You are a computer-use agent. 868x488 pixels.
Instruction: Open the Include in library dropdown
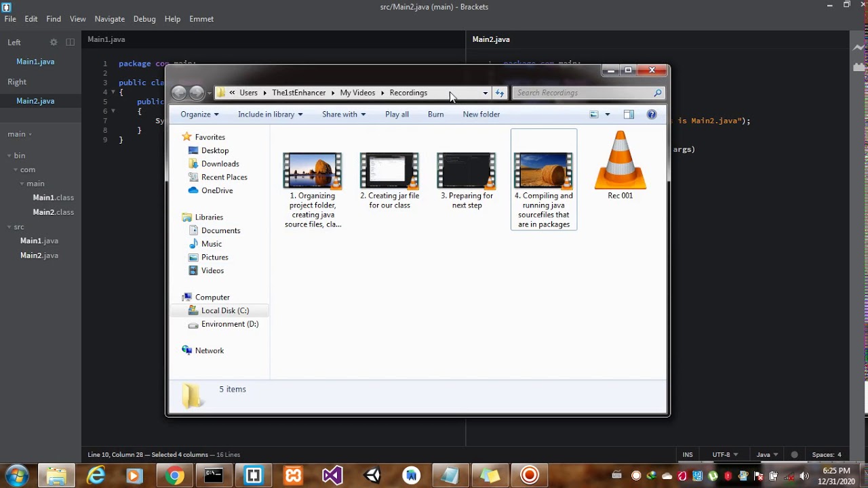(x=270, y=115)
